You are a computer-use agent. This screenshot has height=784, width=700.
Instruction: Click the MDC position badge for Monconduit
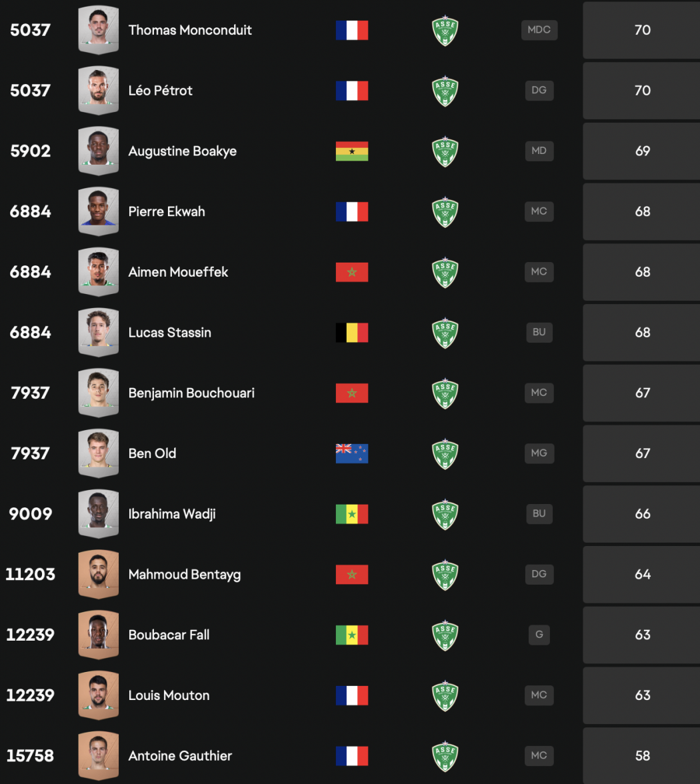tap(539, 30)
